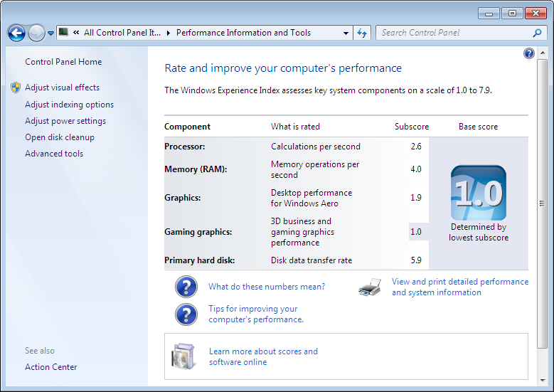Click the magnifying glass search icon
Viewport: 554px width, 392px height.
[537, 33]
